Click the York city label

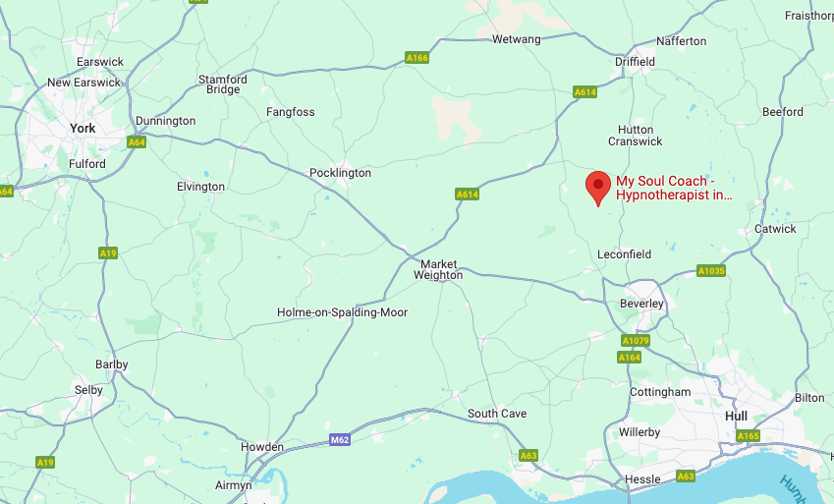click(83, 129)
